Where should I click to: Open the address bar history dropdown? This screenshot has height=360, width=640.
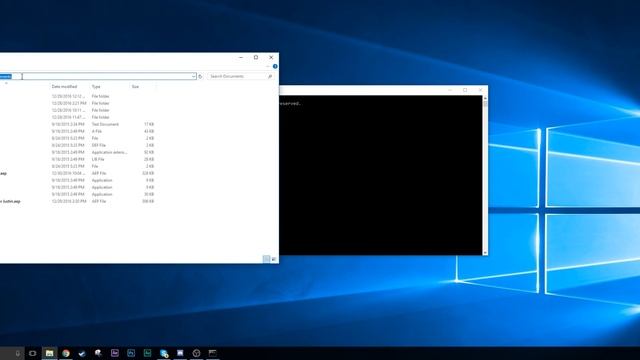click(193, 76)
